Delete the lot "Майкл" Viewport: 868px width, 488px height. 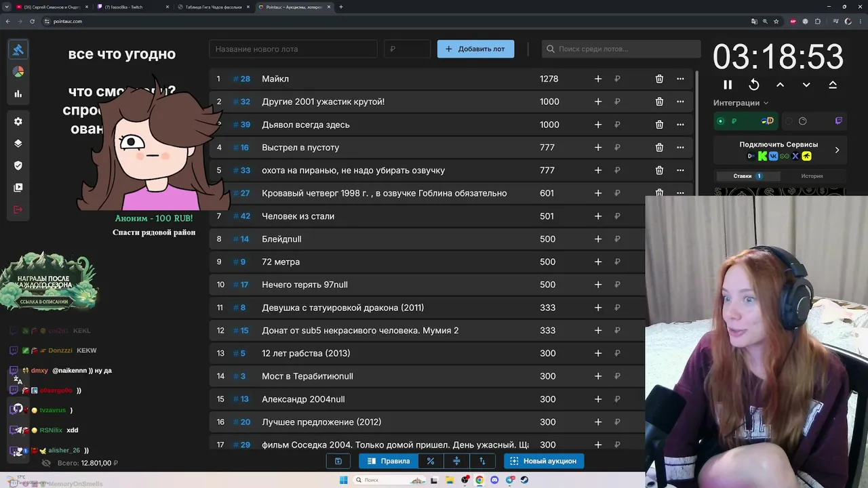coord(659,79)
